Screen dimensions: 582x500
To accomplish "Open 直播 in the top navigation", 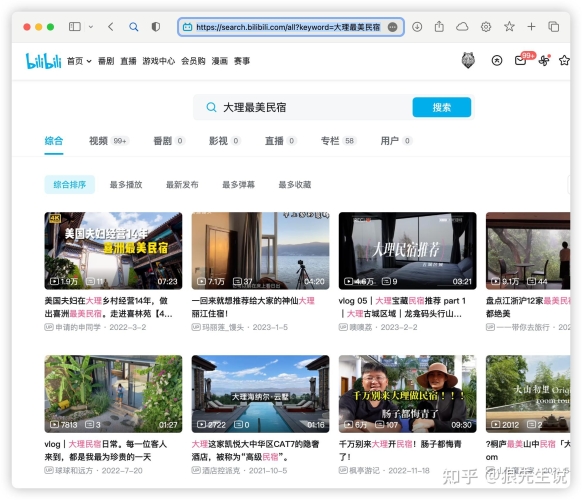I will tap(128, 61).
